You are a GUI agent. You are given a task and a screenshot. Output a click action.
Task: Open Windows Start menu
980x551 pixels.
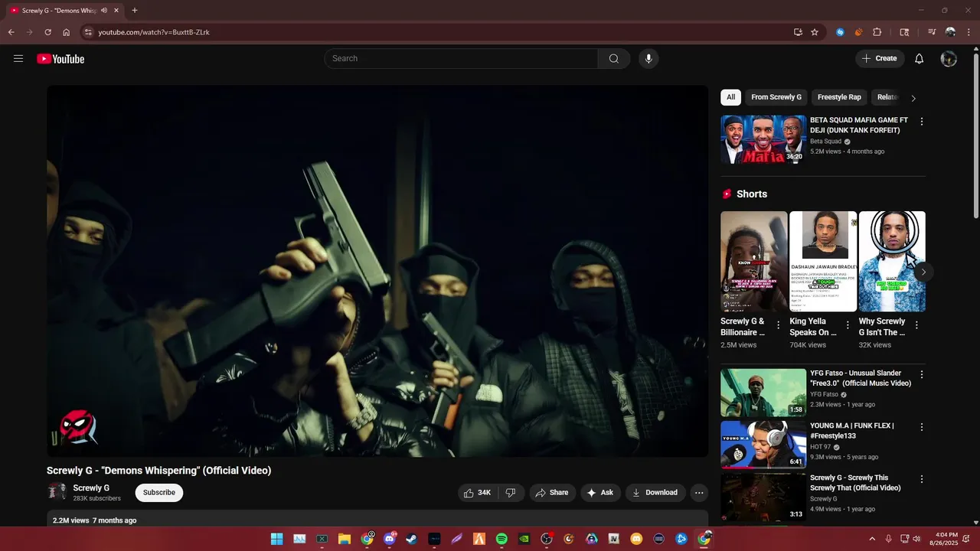pos(276,539)
